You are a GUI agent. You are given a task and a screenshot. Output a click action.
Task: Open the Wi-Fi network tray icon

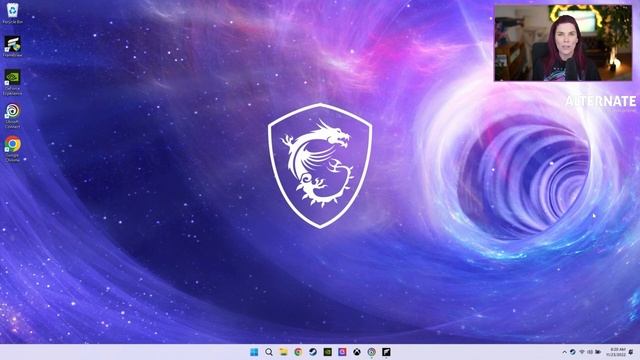pos(582,352)
